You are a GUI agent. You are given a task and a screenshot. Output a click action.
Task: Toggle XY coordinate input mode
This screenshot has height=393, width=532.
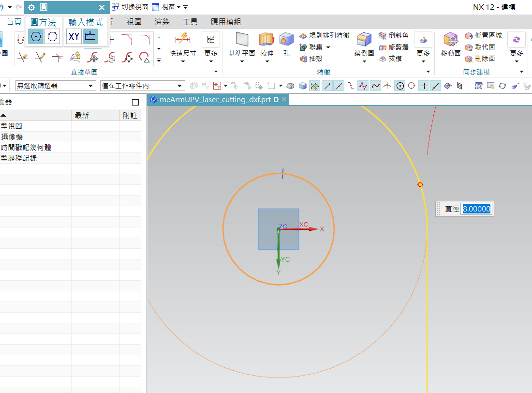(74, 36)
